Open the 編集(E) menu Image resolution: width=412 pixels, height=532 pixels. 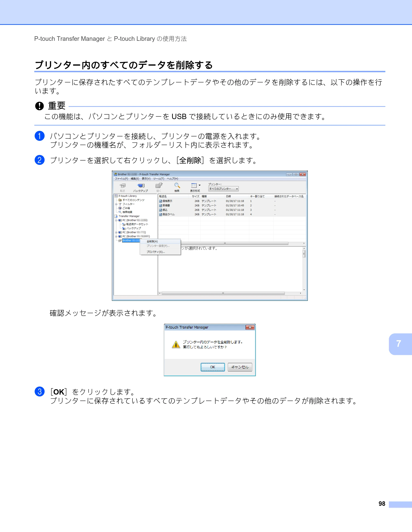[x=135, y=179]
